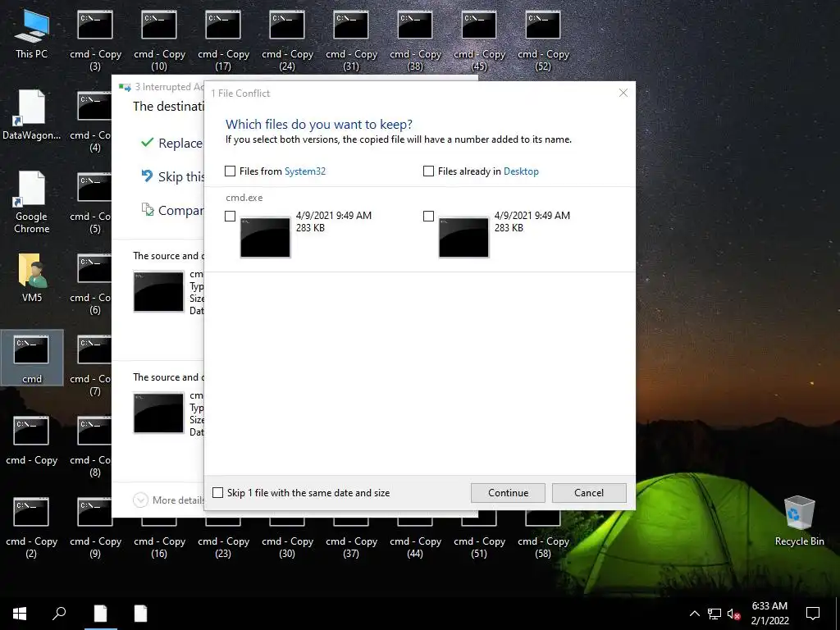Select cmd - Copy (37) label on desktop

coord(351,547)
